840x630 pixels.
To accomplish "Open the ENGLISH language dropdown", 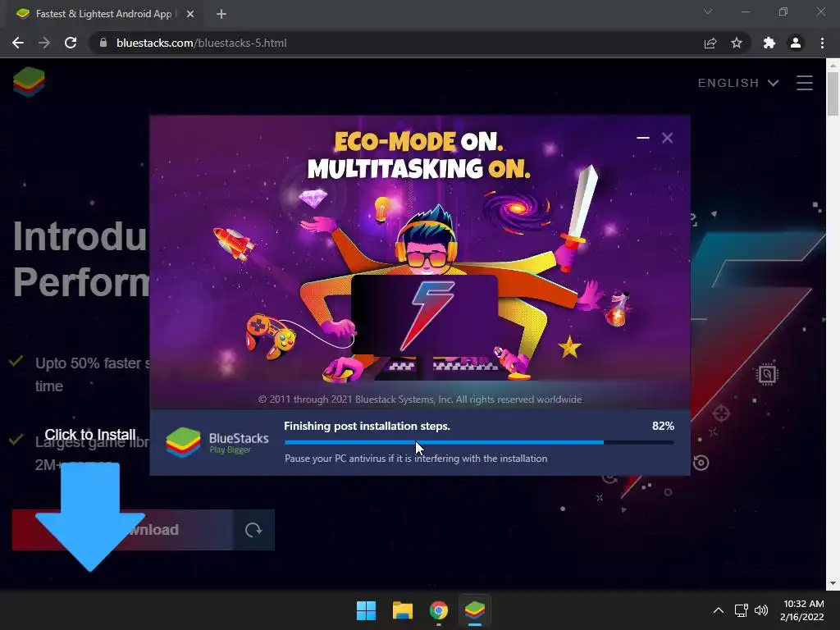I will (x=737, y=83).
